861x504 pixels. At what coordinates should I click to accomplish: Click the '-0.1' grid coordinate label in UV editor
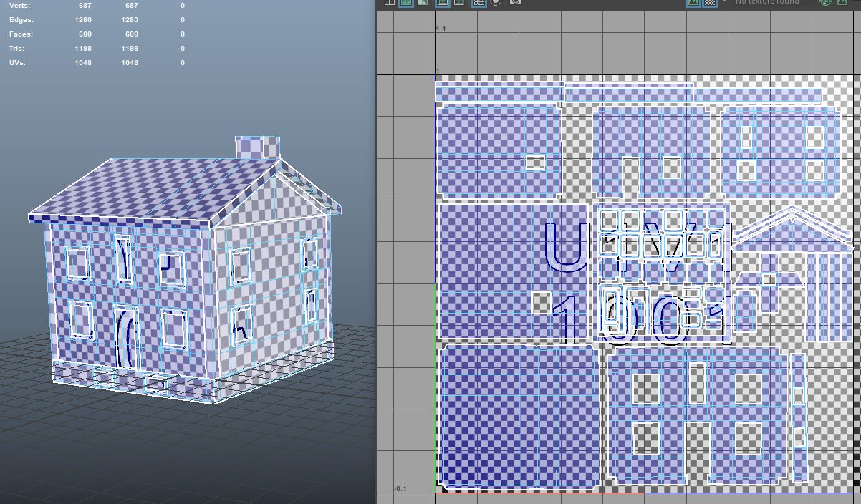(x=400, y=489)
